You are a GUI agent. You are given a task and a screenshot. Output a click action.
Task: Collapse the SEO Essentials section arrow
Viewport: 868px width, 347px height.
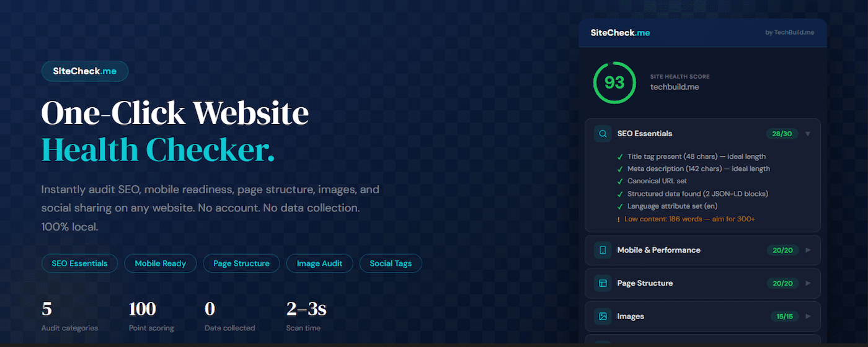[808, 134]
